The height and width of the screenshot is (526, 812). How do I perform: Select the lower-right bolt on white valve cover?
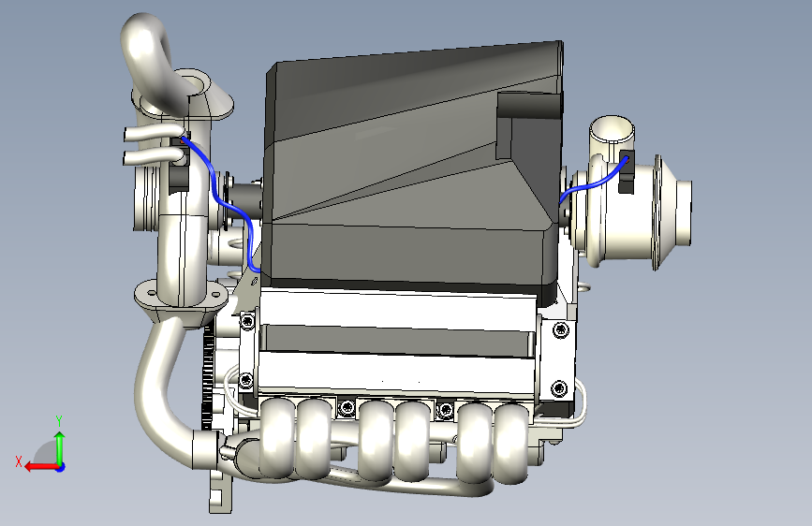coord(559,387)
